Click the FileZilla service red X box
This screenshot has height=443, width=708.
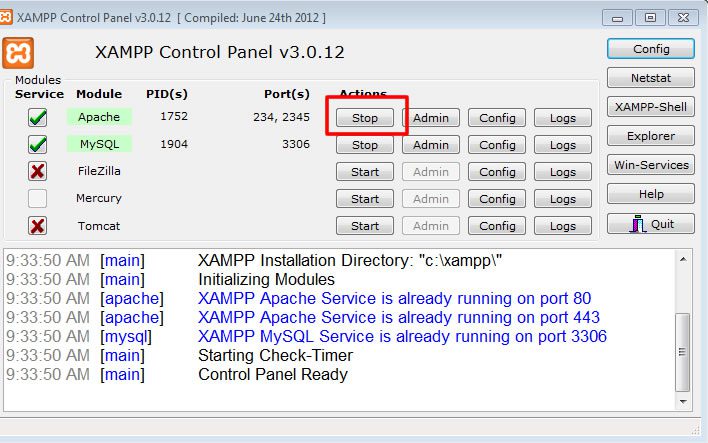tap(38, 172)
